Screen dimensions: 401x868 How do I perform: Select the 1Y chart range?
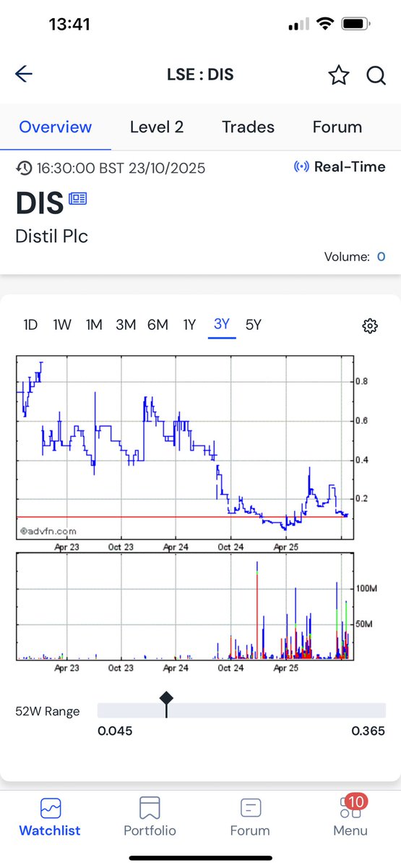(189, 325)
